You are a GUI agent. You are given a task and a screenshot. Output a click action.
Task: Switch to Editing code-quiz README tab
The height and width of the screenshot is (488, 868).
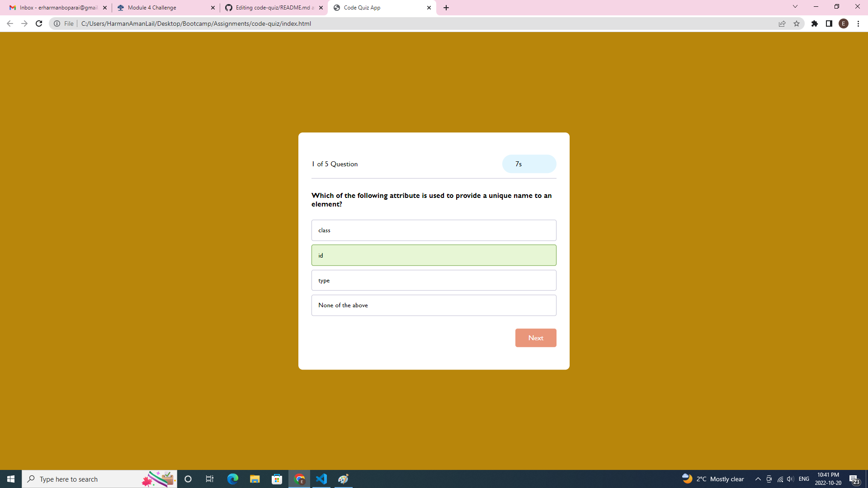[271, 8]
